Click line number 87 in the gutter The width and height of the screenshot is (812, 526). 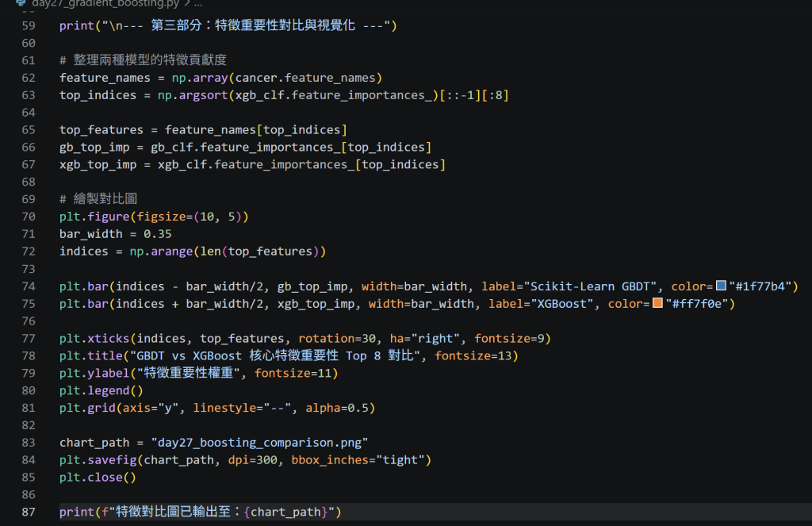coord(29,512)
